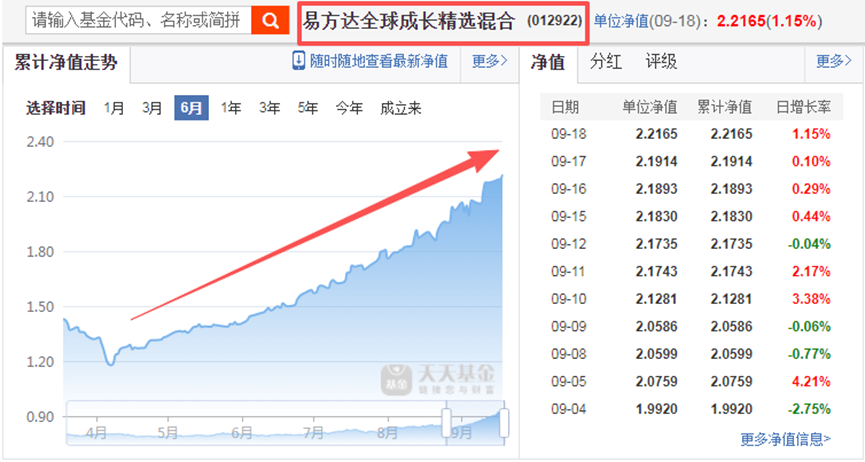Click the fund code (012922)

point(554,21)
